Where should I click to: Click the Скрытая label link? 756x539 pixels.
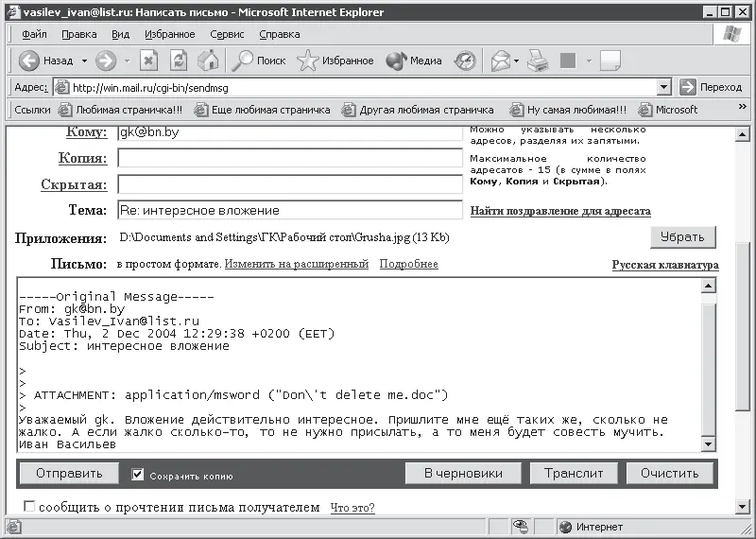tap(74, 184)
